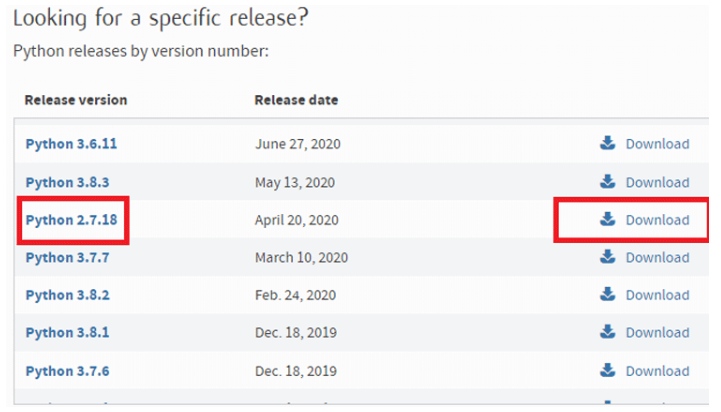Click download arrow icon for Python 3.6.11
Viewport: 721px width, 412px height.
(607, 143)
